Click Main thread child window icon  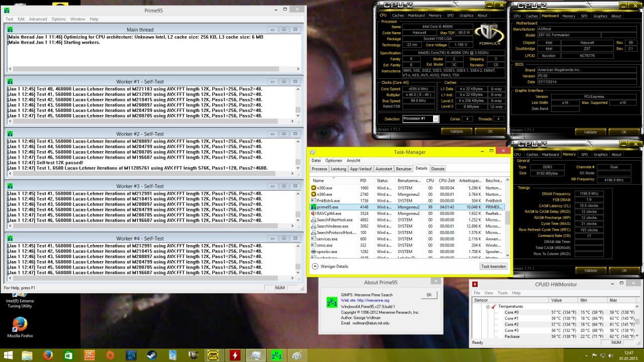pyautogui.click(x=10, y=30)
